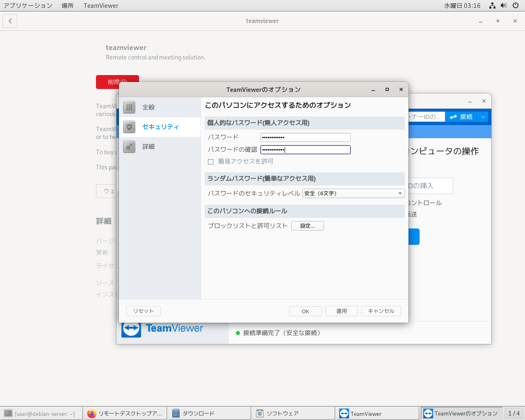Open the password security level dropdown
The height and width of the screenshot is (420, 525).
point(353,193)
